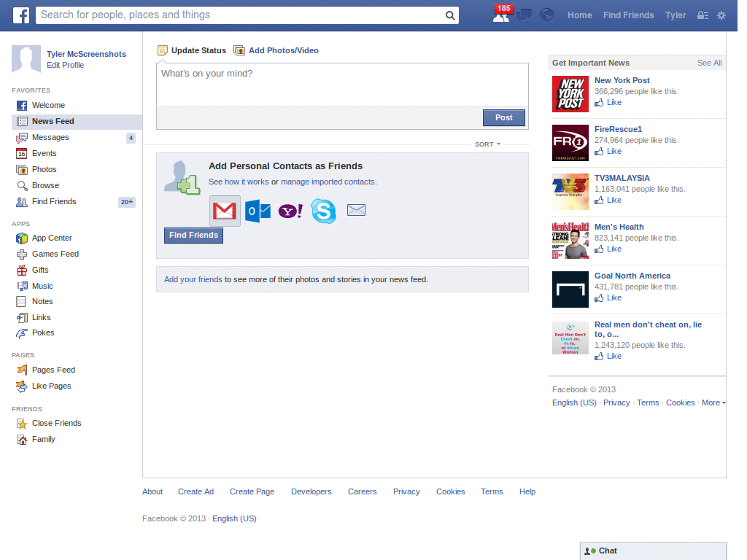
Task: Click the What's on your mind box
Action: (342, 85)
